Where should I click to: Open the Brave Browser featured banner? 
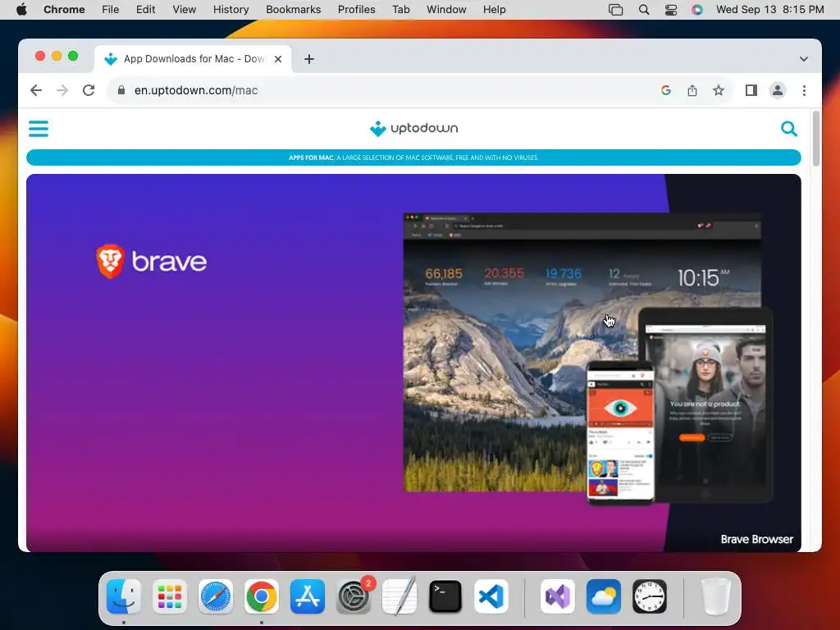[x=413, y=363]
